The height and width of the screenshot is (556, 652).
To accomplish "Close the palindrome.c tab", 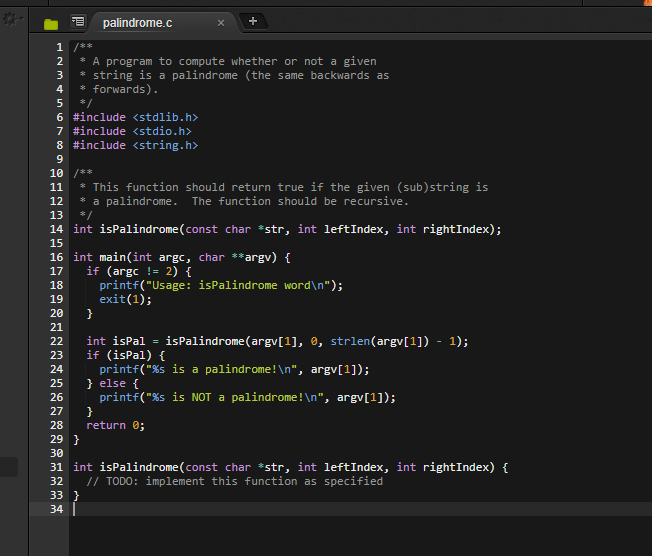I will pyautogui.click(x=221, y=22).
